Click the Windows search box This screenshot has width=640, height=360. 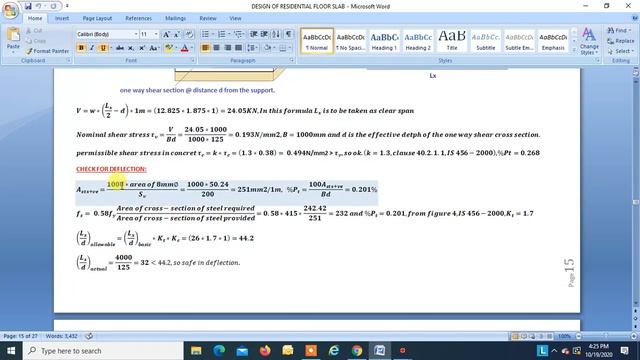coord(104,351)
